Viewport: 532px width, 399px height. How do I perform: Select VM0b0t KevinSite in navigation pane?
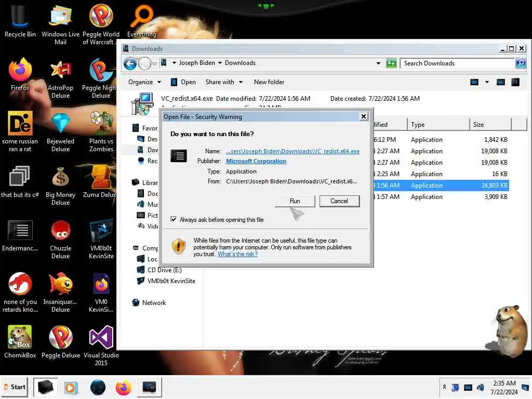click(166, 281)
